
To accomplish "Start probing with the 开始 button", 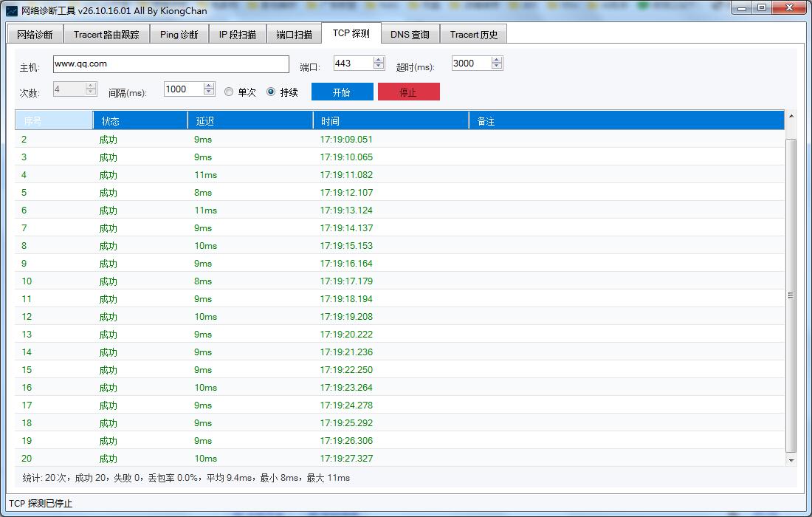I will click(342, 92).
